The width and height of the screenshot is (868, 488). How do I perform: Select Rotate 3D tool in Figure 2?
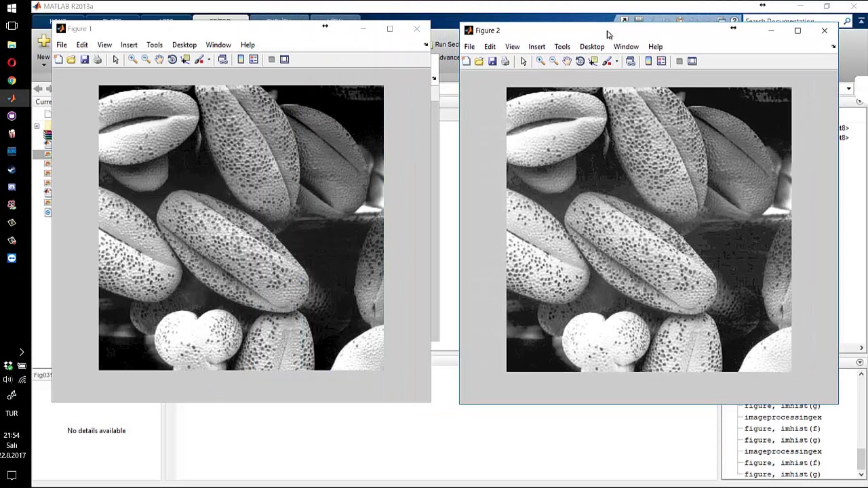coord(580,61)
